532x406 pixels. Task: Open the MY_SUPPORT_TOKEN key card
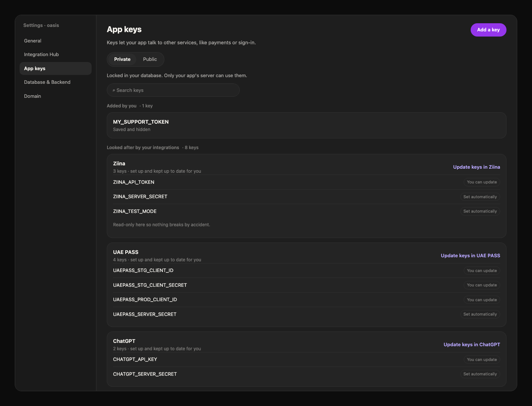click(x=307, y=125)
